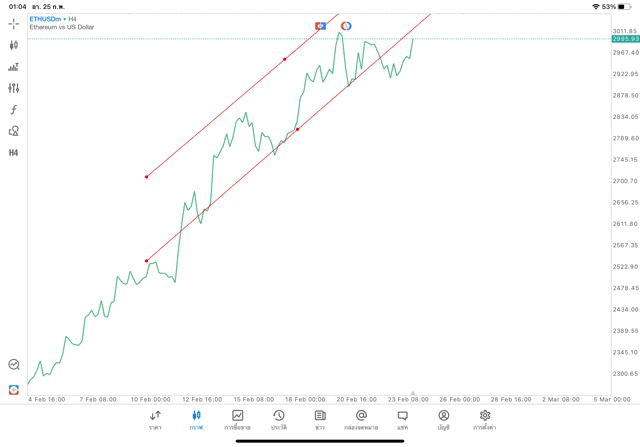Open chart settings sliders icon
Viewport: 640px width, 447px height.
[x=14, y=88]
